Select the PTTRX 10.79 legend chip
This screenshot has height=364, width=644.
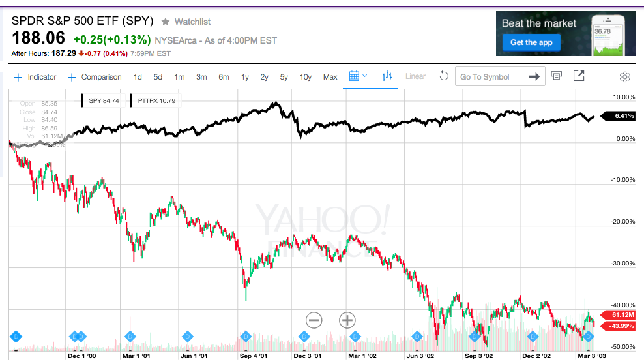pos(155,100)
